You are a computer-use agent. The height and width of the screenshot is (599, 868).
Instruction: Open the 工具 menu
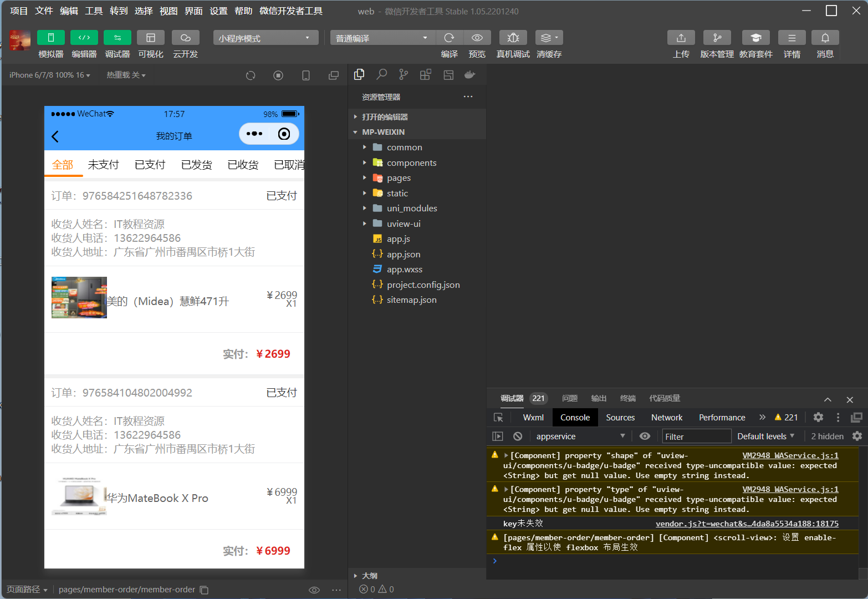[94, 11]
